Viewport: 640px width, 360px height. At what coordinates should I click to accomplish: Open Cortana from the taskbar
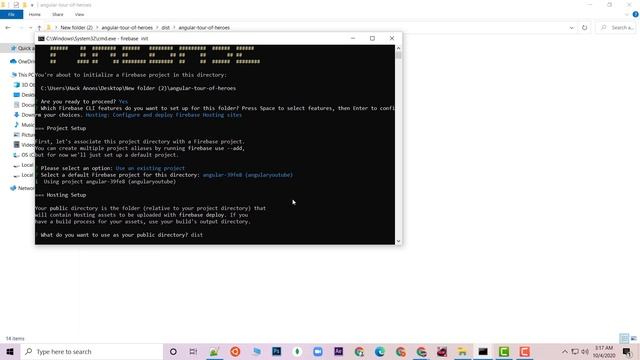pyautogui.click(x=173, y=351)
